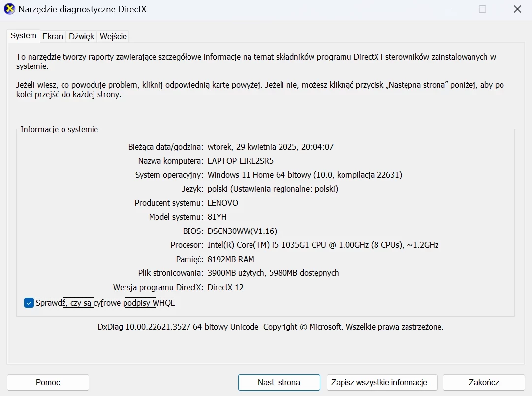Go to next page with Nast. strona
Screen dimensions: 532x396
click(279, 382)
